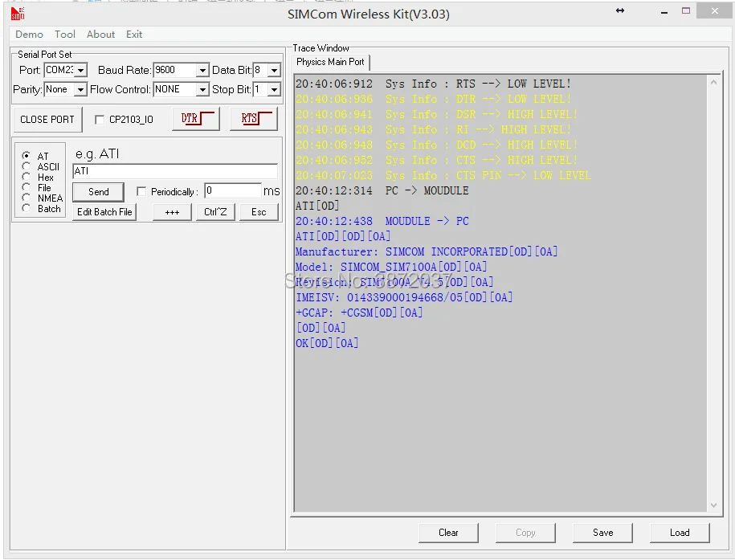Click the '+GCAP: +CGSM' trace line
The height and width of the screenshot is (560, 735).
coord(359,313)
